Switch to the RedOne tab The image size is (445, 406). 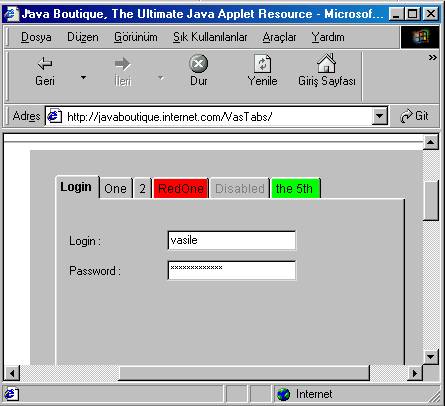click(x=181, y=189)
